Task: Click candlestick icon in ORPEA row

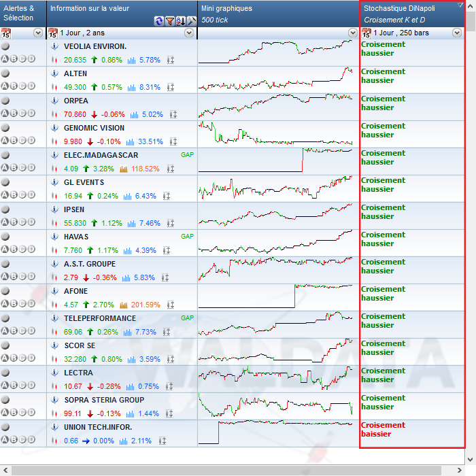Action: coord(54,114)
